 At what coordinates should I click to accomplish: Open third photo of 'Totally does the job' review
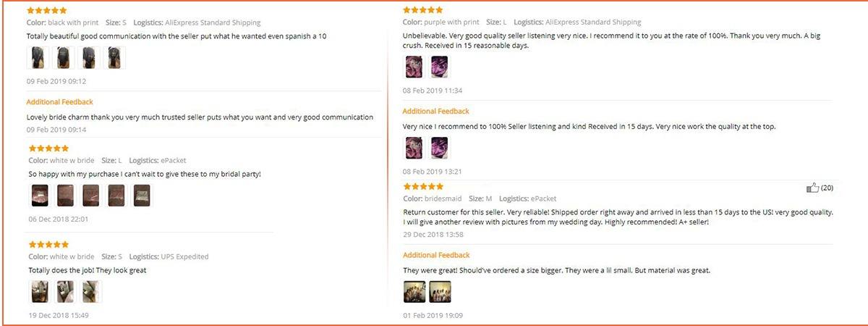tap(90, 291)
